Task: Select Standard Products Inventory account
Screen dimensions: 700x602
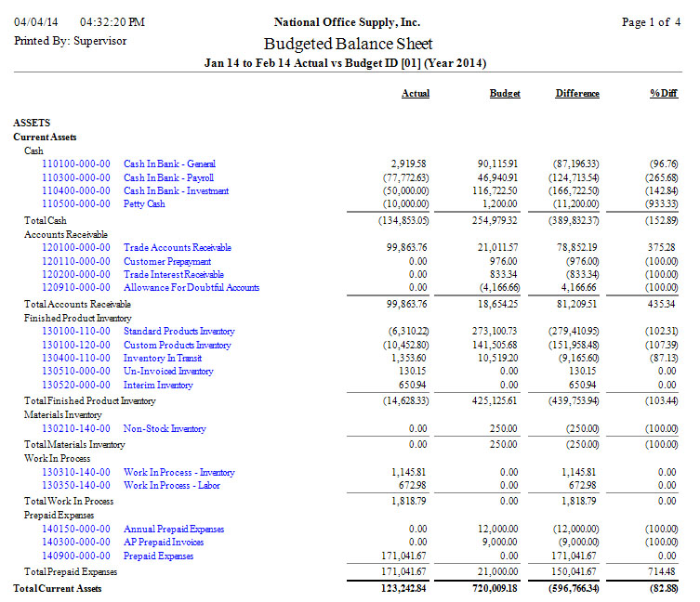Action: [179, 332]
